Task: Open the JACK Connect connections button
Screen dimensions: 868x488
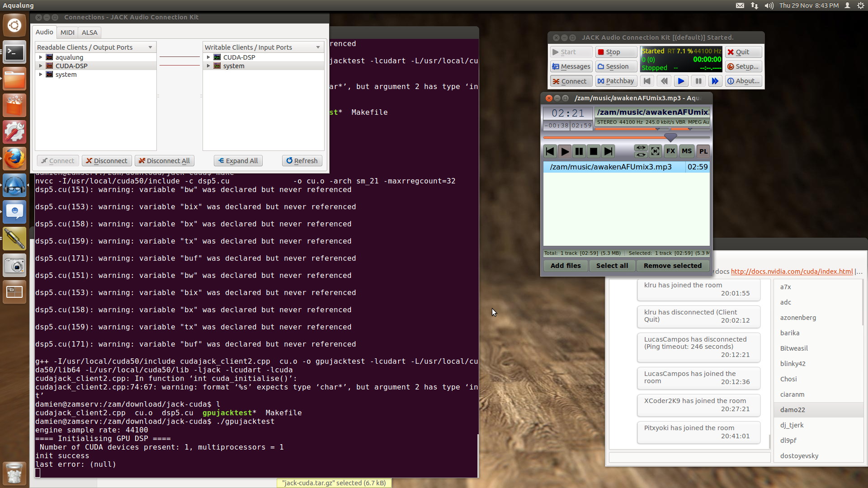Action: coord(571,81)
